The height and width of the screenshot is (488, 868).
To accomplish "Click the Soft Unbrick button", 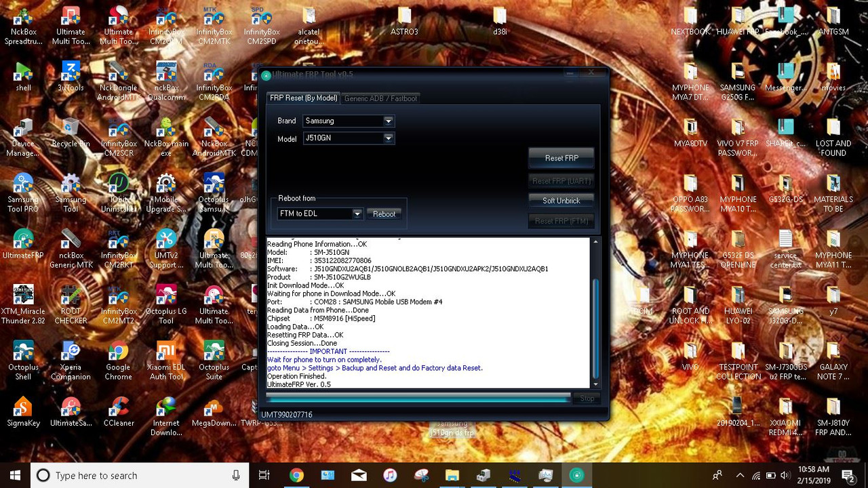I will click(561, 201).
